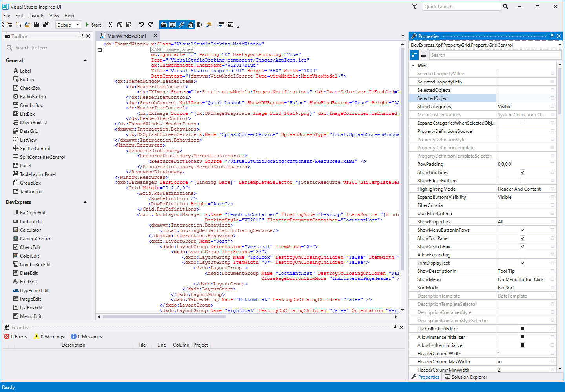This screenshot has width=565, height=392.
Task: Open the View menu
Action: tap(55, 16)
